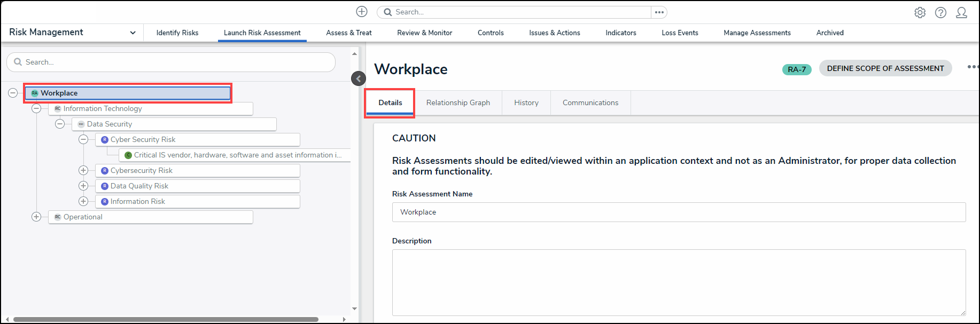Screen dimensions: 980x324
Task: Expand the Cybersecurity Risk node
Action: pyautogui.click(x=83, y=170)
